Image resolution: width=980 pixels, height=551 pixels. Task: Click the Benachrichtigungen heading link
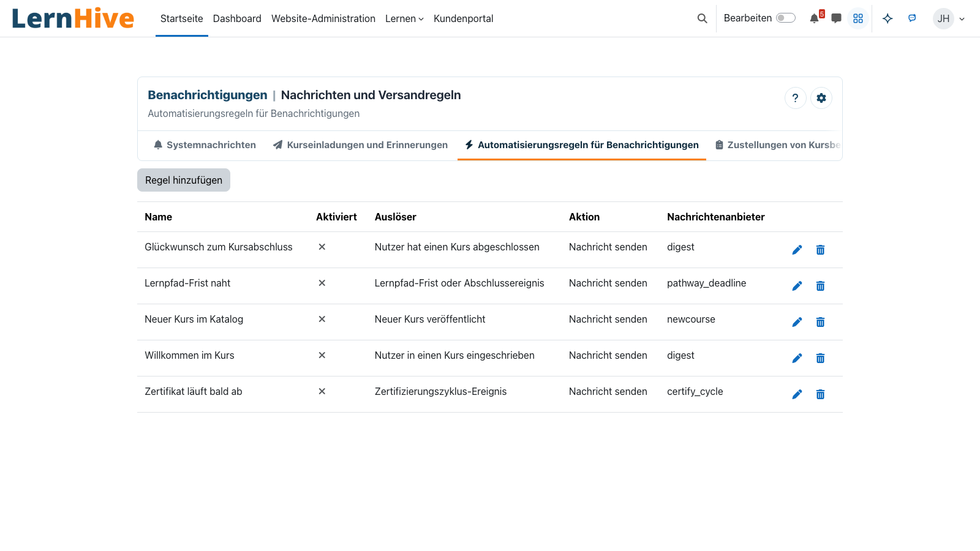[x=208, y=95]
